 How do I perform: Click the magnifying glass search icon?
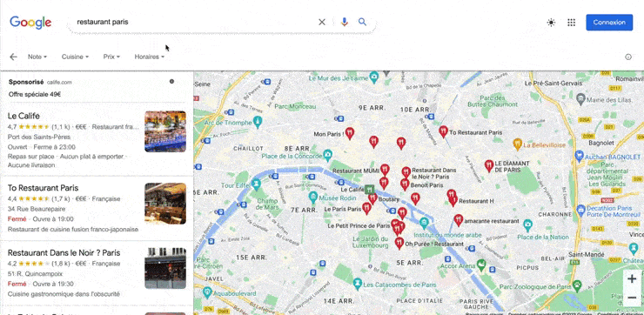(362, 22)
